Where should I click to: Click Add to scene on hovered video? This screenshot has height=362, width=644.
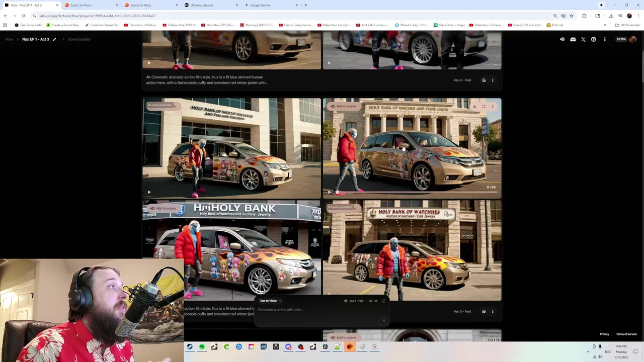point(343,106)
